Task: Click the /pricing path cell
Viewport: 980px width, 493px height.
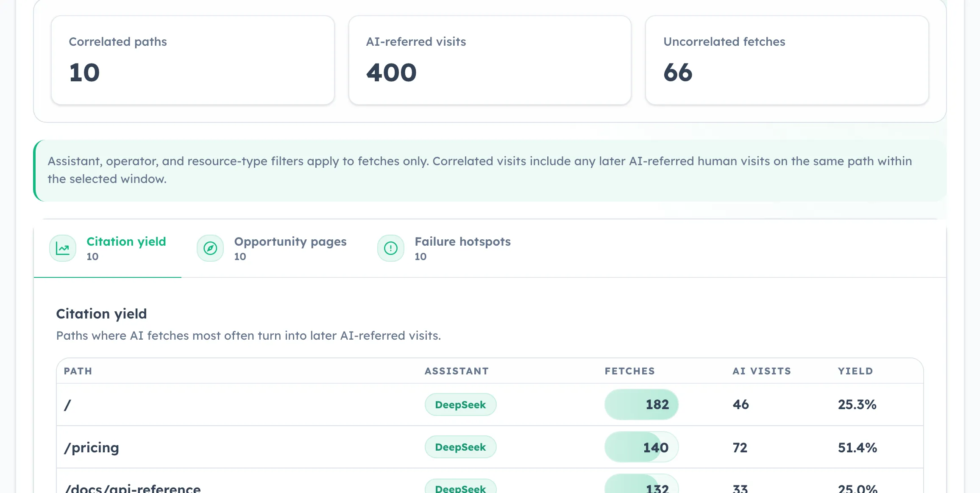Action: [92, 448]
